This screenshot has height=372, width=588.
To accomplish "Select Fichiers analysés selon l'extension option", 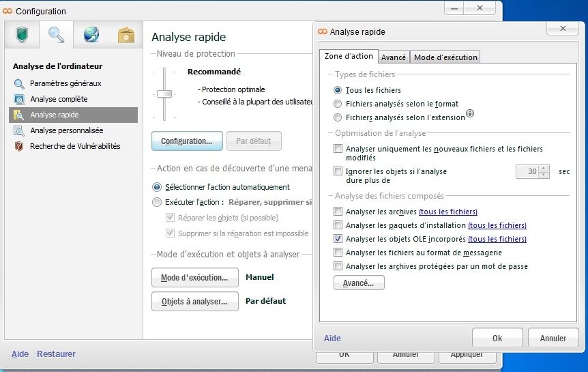I will (x=338, y=117).
